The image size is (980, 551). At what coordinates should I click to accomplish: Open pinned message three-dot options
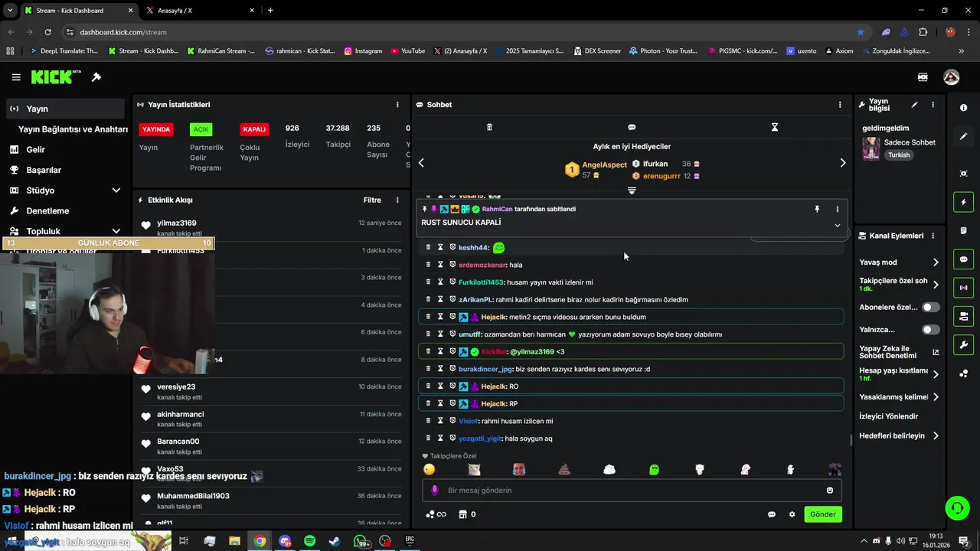tap(837, 209)
